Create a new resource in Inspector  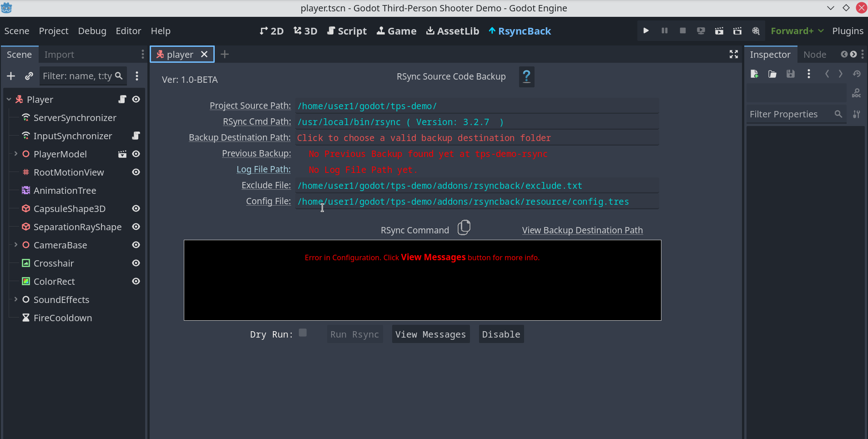click(754, 74)
